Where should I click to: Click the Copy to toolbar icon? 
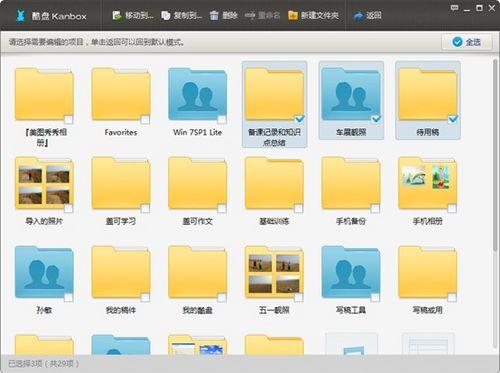166,15
